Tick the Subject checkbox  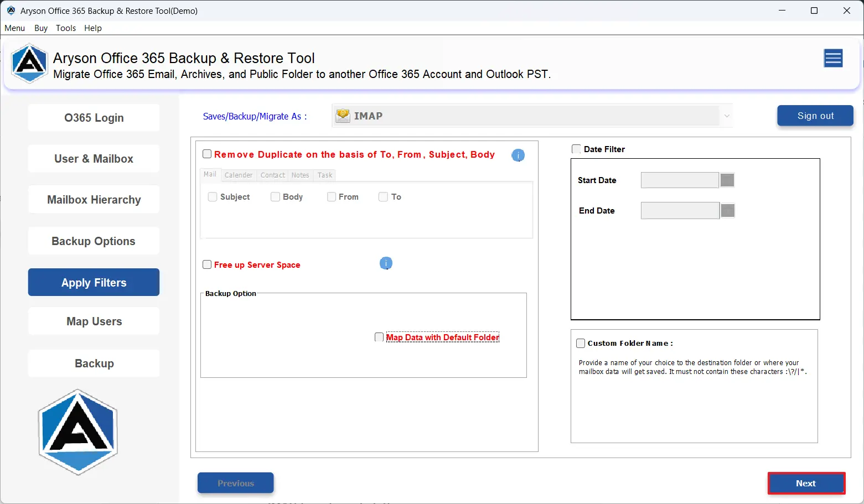(x=212, y=197)
